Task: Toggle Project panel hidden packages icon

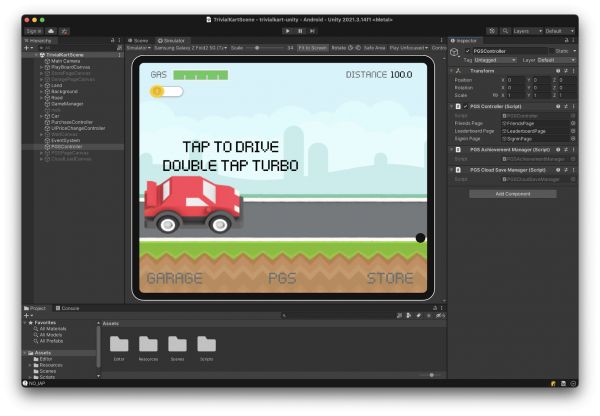Action: [x=440, y=315]
